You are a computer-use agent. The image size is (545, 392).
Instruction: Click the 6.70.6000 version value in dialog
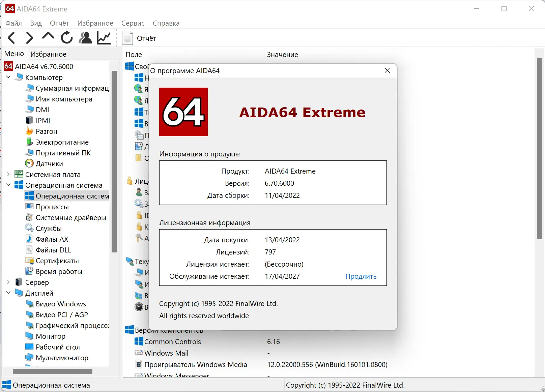click(x=279, y=183)
